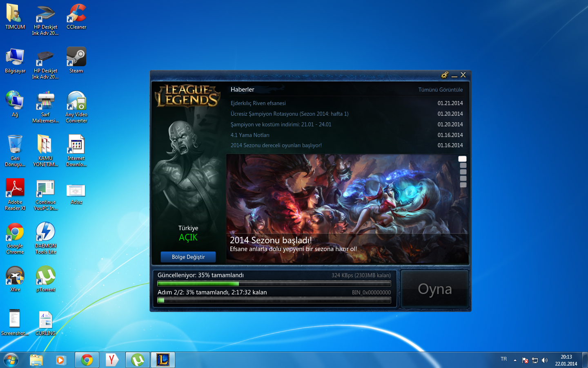Switch to Chrome in taskbar

87,360
